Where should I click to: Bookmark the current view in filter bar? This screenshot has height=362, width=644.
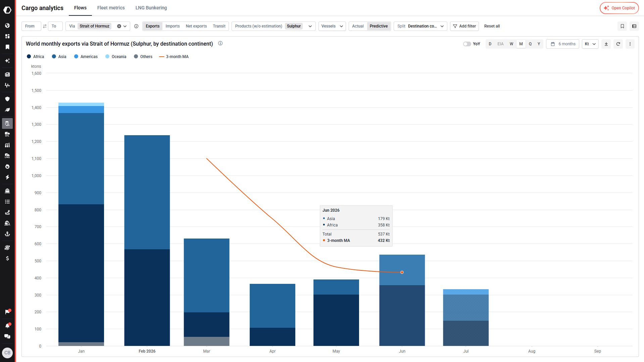pyautogui.click(x=622, y=26)
